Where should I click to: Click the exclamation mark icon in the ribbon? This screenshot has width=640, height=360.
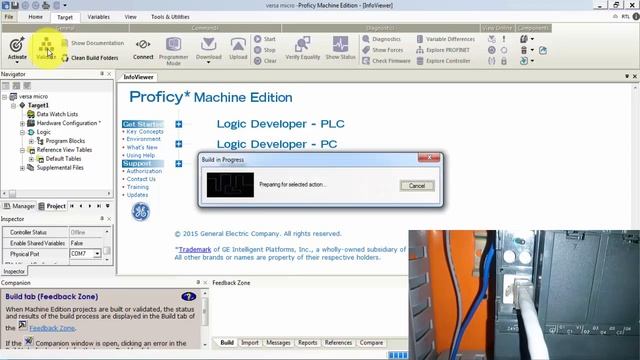pyautogui.click(x=504, y=39)
